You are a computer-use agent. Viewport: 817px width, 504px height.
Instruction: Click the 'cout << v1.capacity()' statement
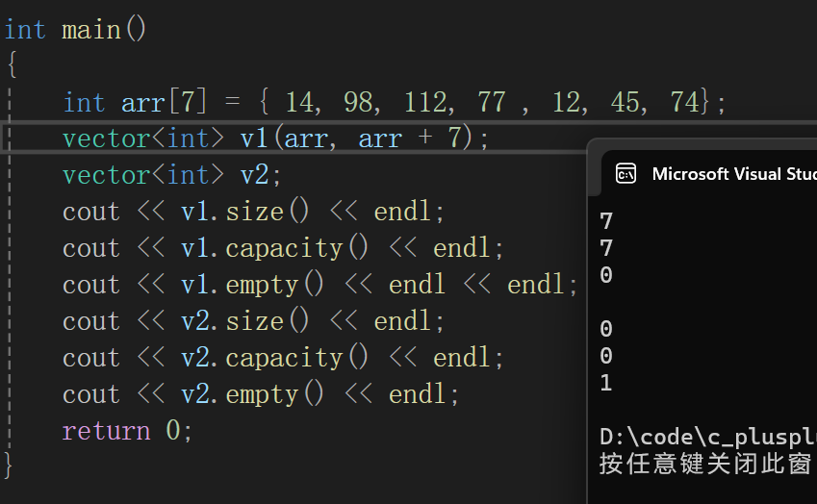pyautogui.click(x=283, y=248)
